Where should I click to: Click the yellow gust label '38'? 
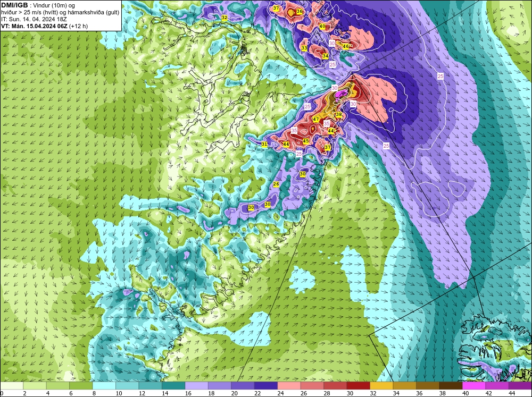[338, 115]
